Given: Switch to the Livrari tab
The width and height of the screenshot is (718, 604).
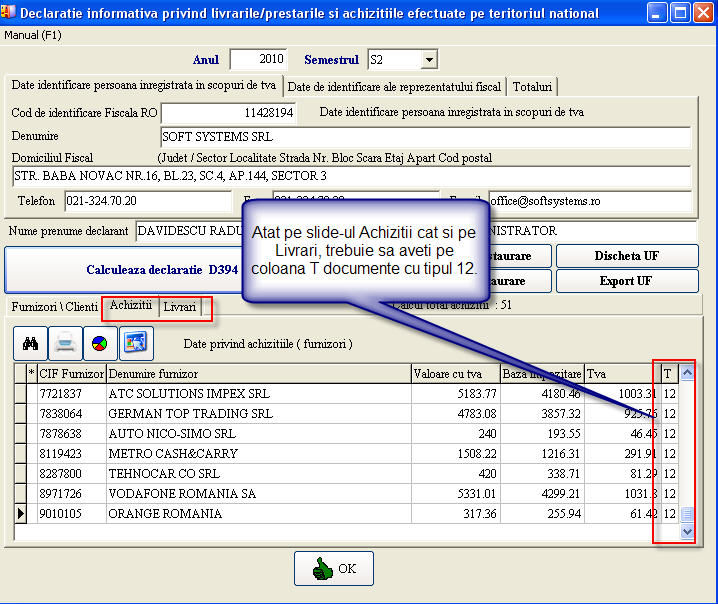Looking at the screenshot, I should coord(180,306).
